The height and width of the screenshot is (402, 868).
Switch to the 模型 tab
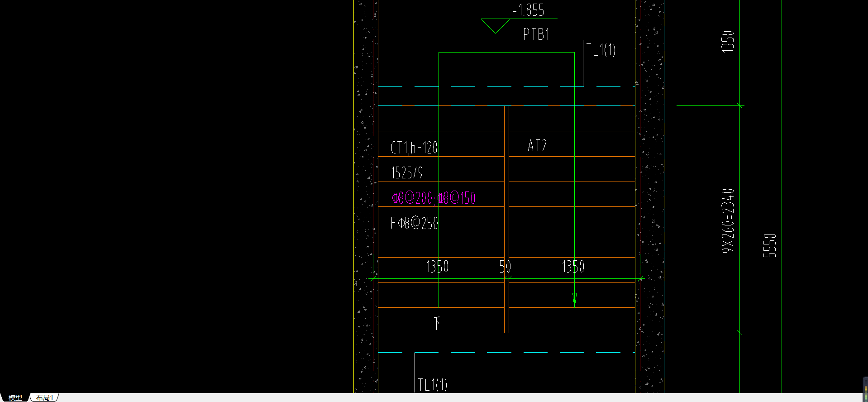pyautogui.click(x=15, y=397)
